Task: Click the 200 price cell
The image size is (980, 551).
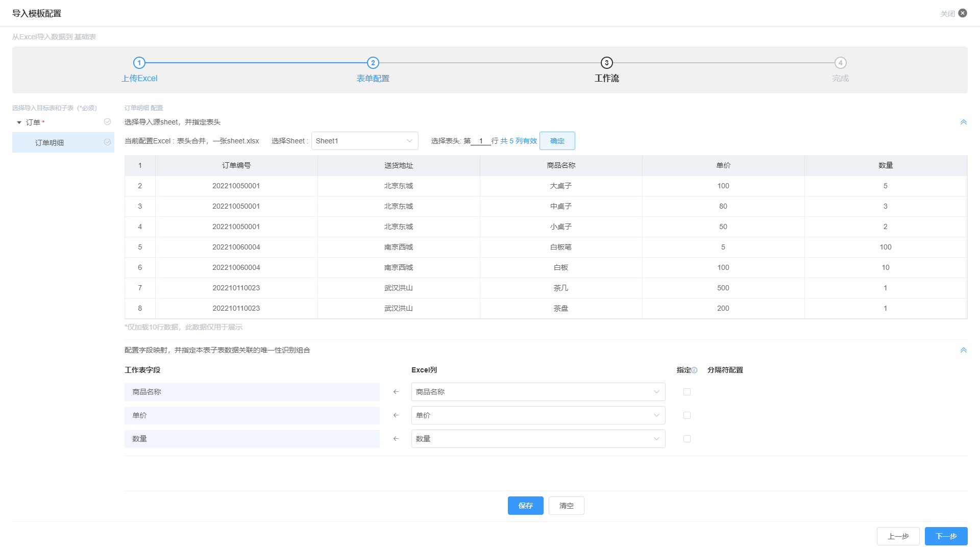Action: (723, 308)
